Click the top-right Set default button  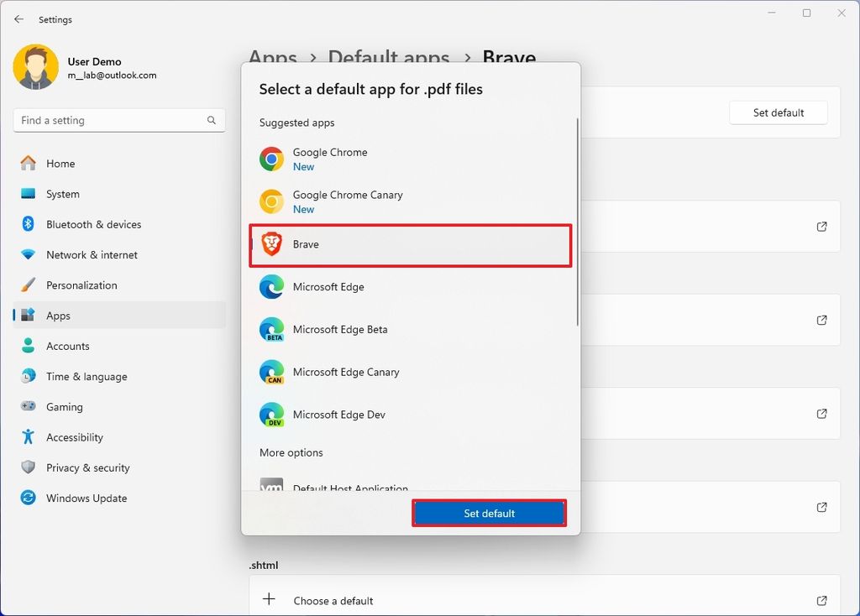pos(778,112)
